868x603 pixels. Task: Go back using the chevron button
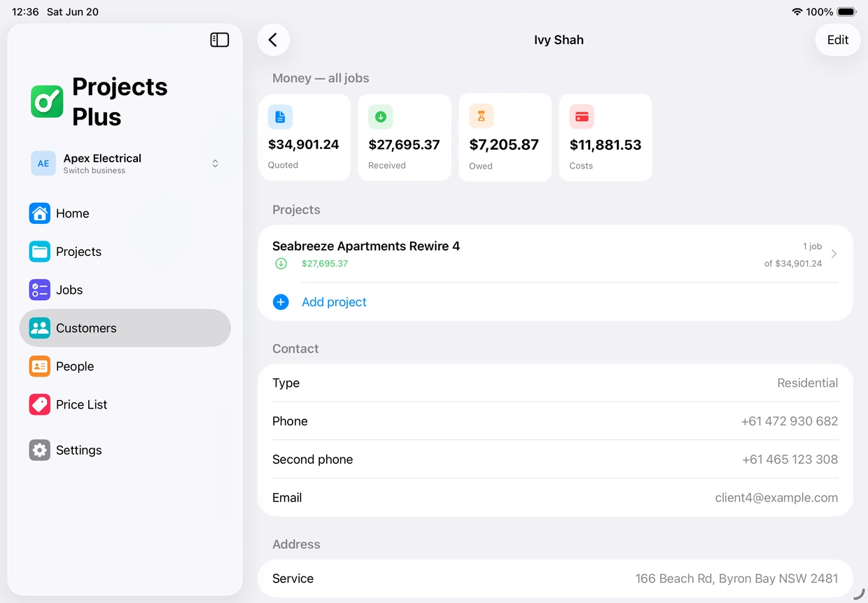pyautogui.click(x=274, y=40)
